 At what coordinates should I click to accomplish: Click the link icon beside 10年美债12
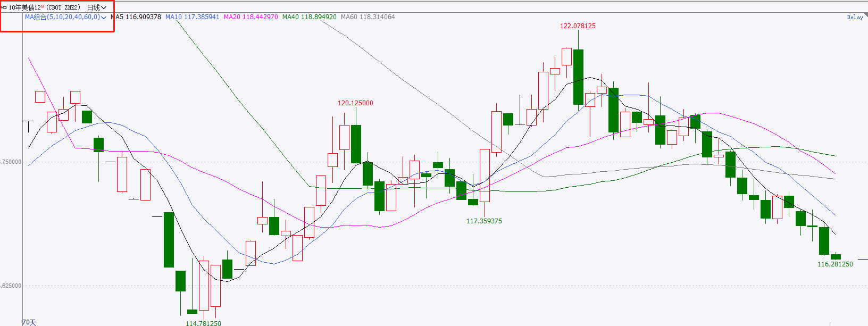pos(4,7)
